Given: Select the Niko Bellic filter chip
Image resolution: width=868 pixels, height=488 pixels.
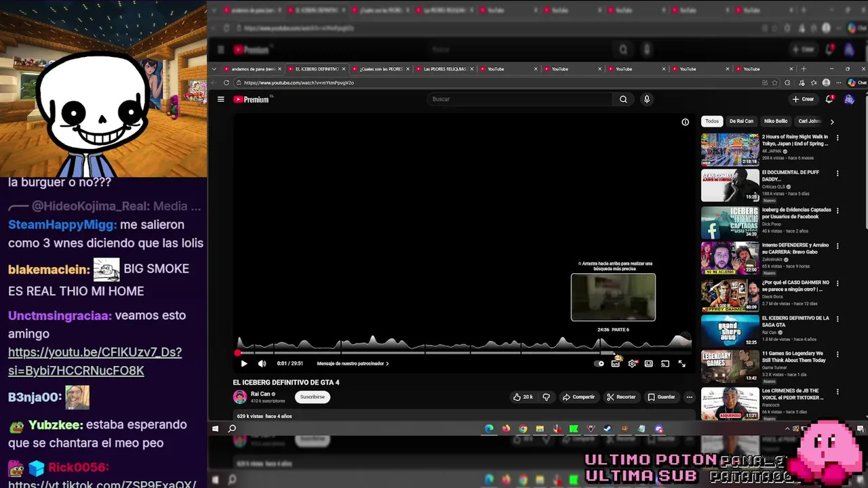Looking at the screenshot, I should [776, 121].
